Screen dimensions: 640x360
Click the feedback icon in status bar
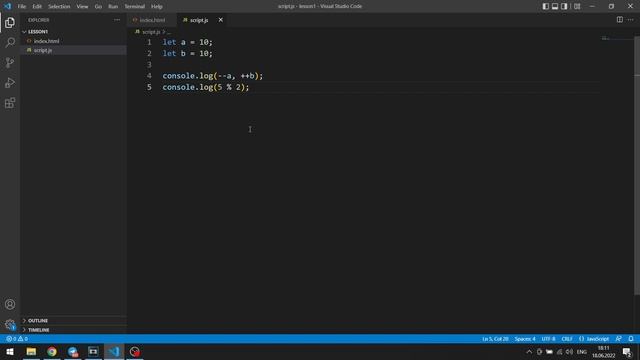(x=619, y=339)
